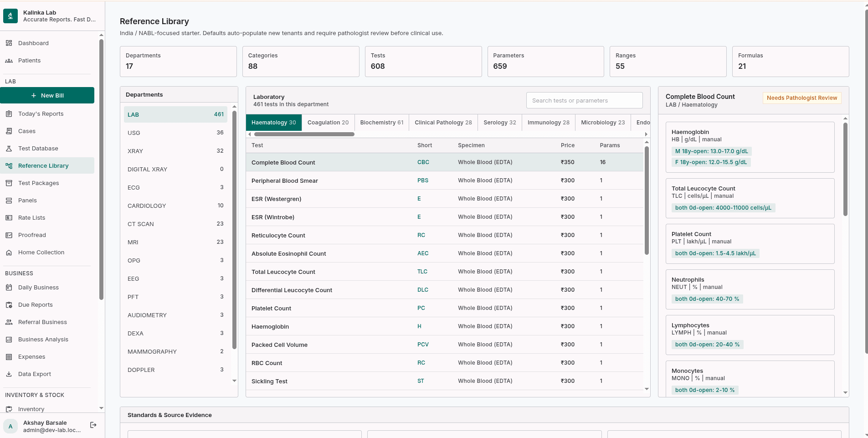Select the CT SCAN department

click(175, 224)
